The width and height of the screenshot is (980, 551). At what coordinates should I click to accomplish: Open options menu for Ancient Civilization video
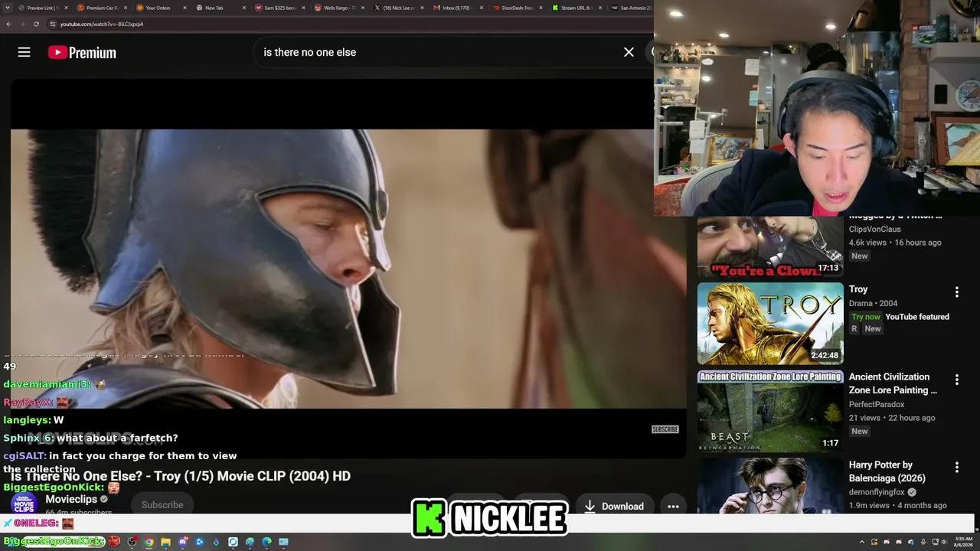pyautogui.click(x=956, y=380)
